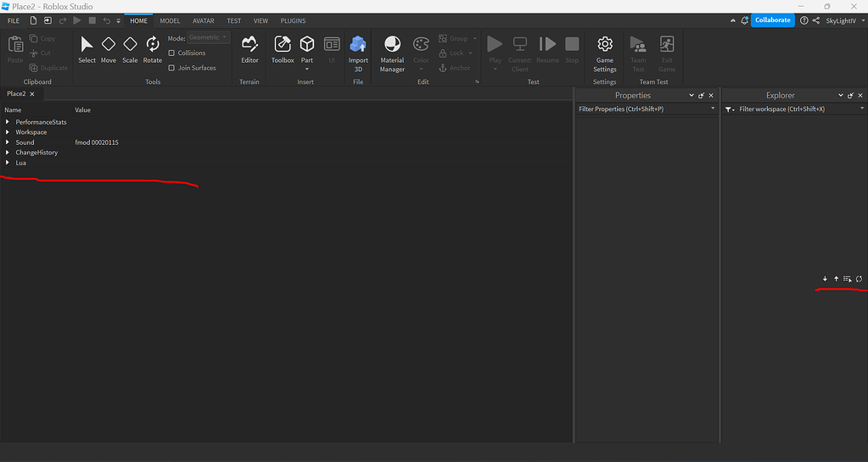The width and height of the screenshot is (868, 462).
Task: Open the Properties panel options chevron
Action: pos(691,95)
